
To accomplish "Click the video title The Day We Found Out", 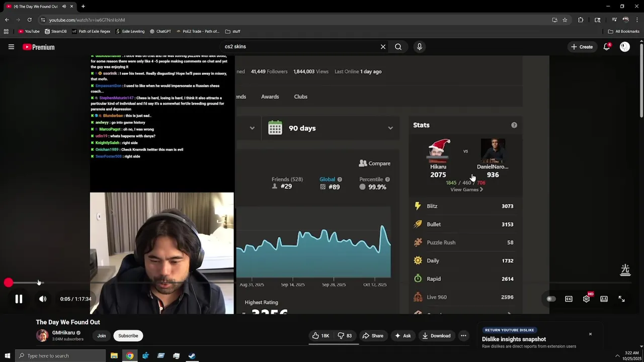I will [68, 322].
